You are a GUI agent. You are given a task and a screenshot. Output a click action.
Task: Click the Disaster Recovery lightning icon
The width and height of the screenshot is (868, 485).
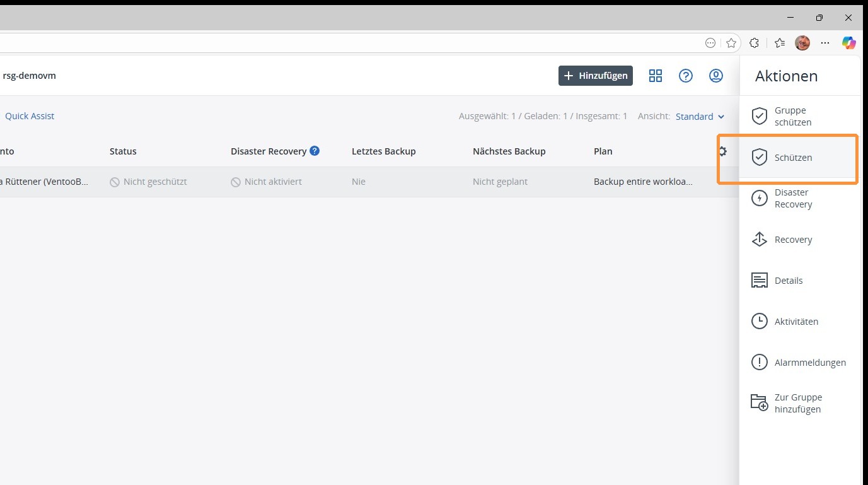(x=760, y=199)
